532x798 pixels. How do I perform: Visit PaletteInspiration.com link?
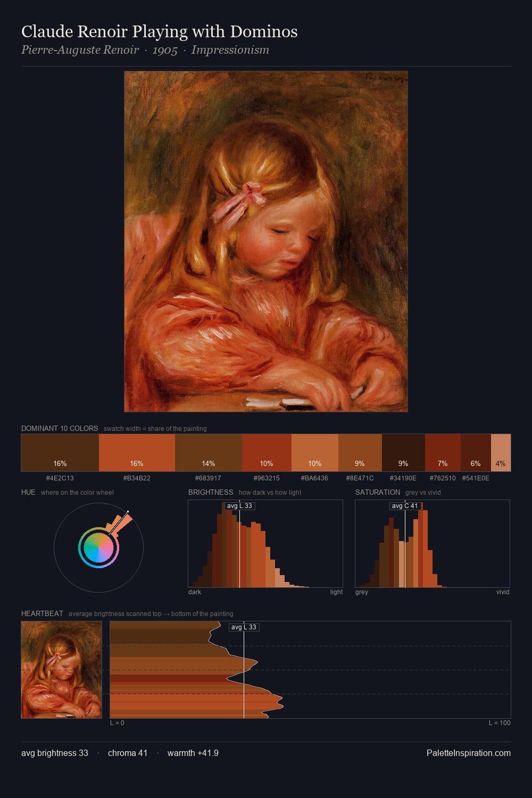pyautogui.click(x=469, y=753)
